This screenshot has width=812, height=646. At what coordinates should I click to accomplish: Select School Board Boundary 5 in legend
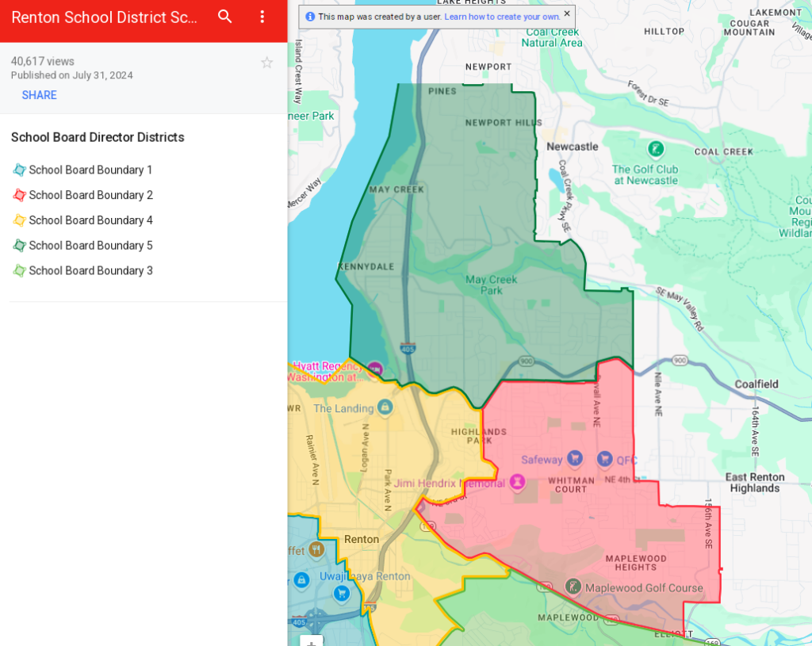click(x=90, y=246)
